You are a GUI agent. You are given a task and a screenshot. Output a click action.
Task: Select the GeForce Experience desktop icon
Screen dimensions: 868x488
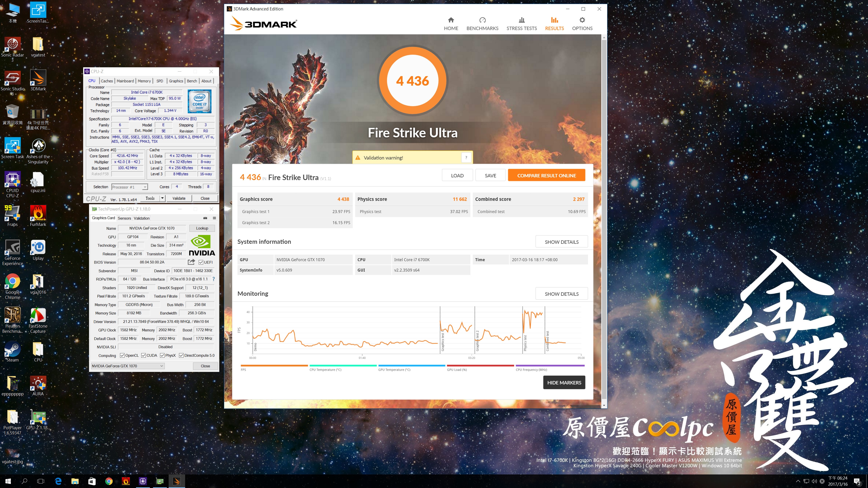[12, 253]
